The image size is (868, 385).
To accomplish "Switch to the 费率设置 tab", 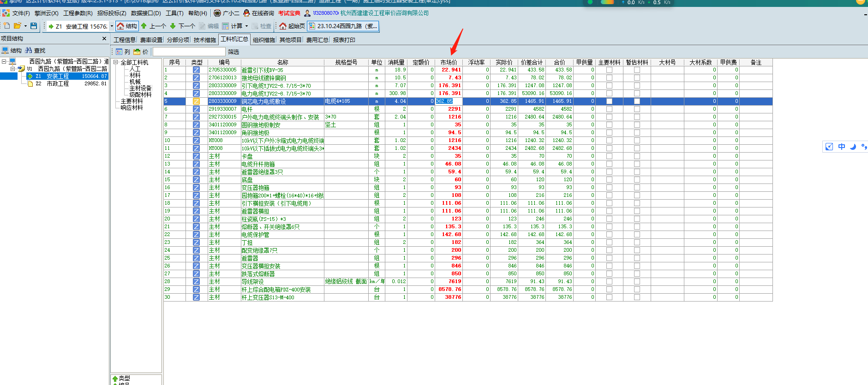I will click(151, 40).
